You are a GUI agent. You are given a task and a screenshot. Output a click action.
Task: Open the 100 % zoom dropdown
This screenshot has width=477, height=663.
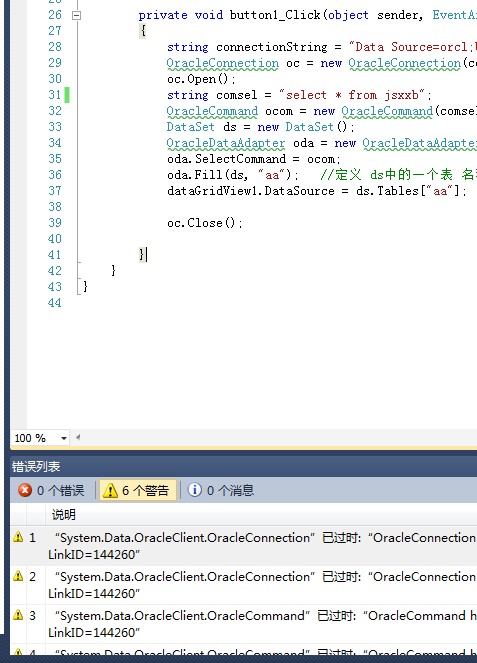(x=64, y=438)
